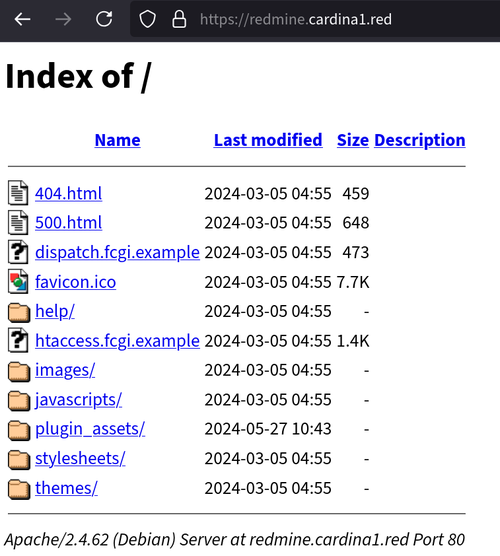
Task: Sort listing by the Name column header
Action: (117, 140)
